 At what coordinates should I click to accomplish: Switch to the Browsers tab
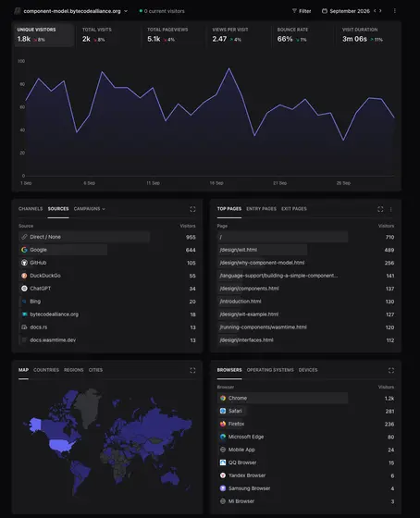[229, 370]
